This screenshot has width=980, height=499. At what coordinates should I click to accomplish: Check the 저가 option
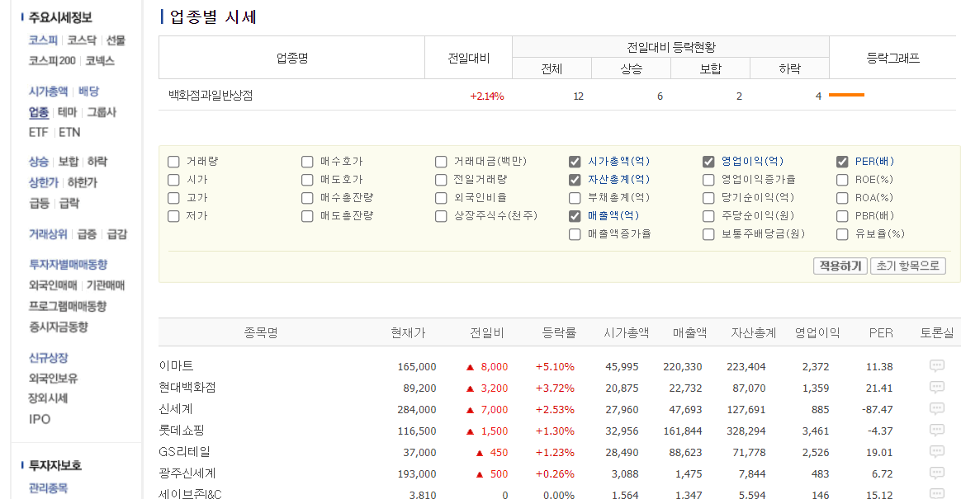pyautogui.click(x=173, y=216)
